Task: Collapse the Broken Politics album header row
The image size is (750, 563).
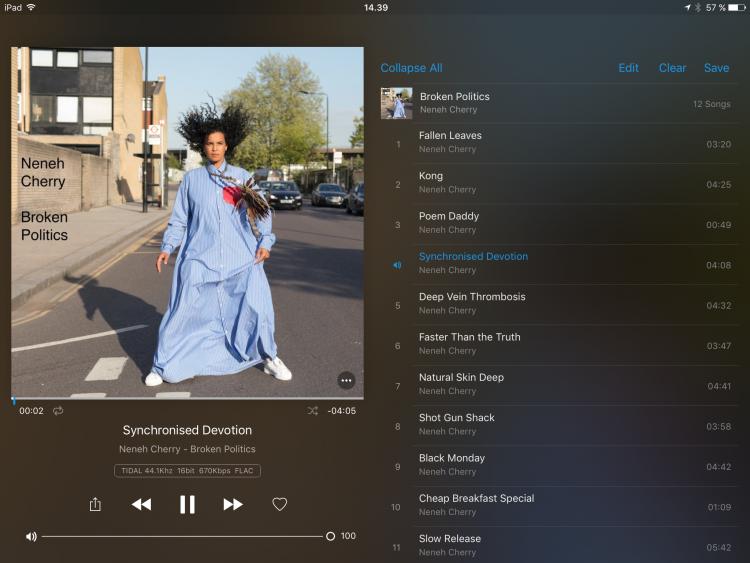Action: (x=559, y=103)
